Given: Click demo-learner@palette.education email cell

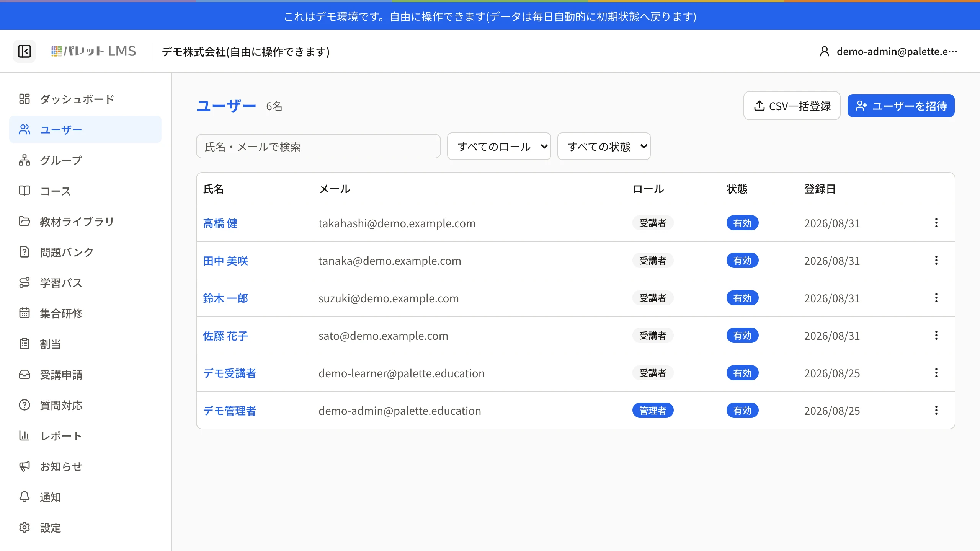Looking at the screenshot, I should pos(402,373).
